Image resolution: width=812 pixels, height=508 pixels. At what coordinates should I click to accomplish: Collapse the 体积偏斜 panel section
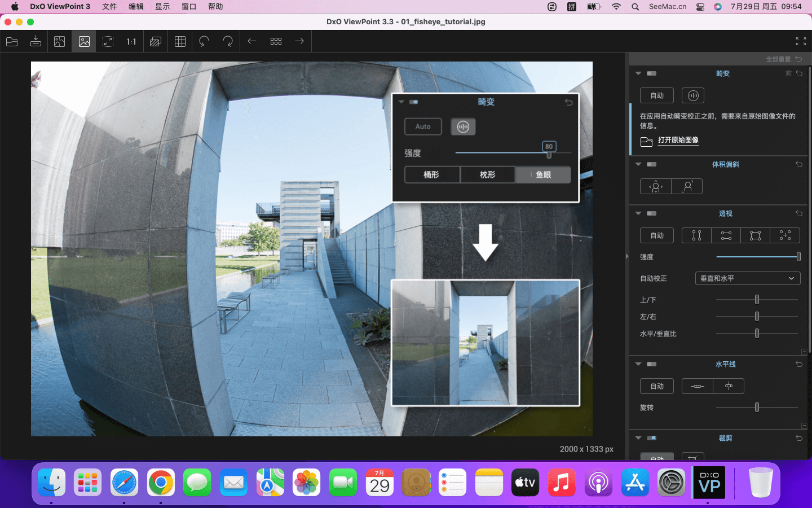(x=638, y=164)
